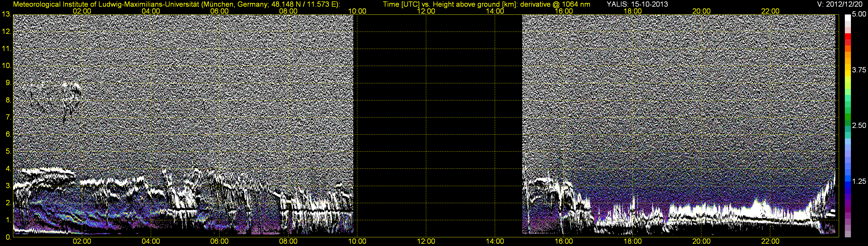868x246 pixels.
Task: Click the 10:00 label on the top time axis
Action: click(x=357, y=11)
